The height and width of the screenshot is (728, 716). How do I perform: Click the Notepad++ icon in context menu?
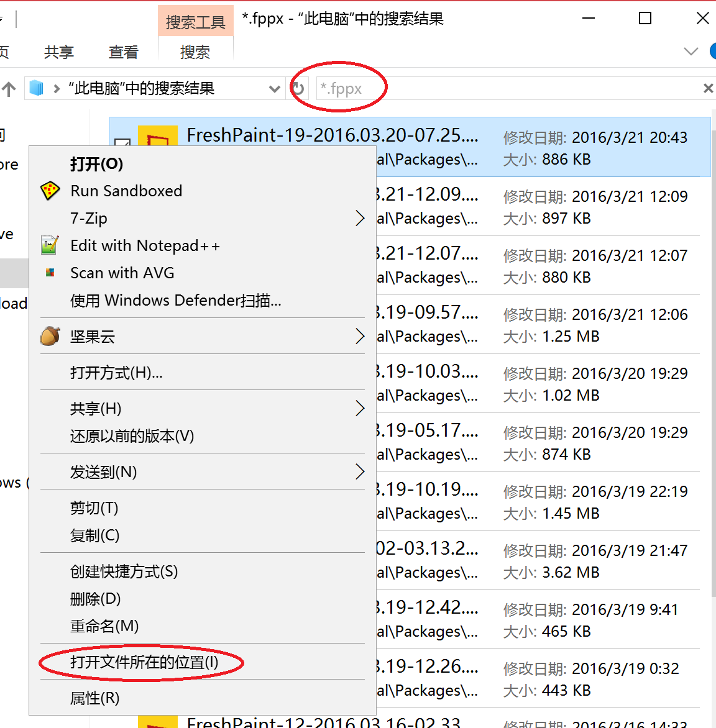(50, 245)
